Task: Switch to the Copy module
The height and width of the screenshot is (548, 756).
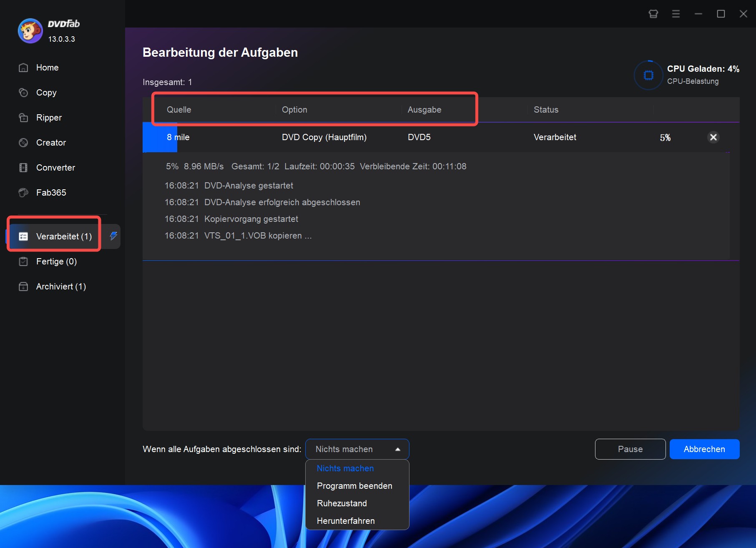Action: coord(47,93)
